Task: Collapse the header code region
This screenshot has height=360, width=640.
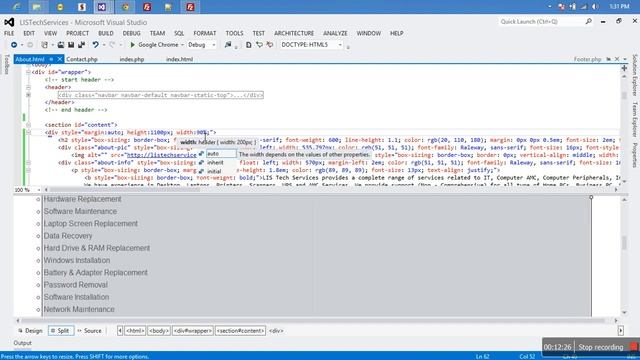Action: click(x=28, y=87)
